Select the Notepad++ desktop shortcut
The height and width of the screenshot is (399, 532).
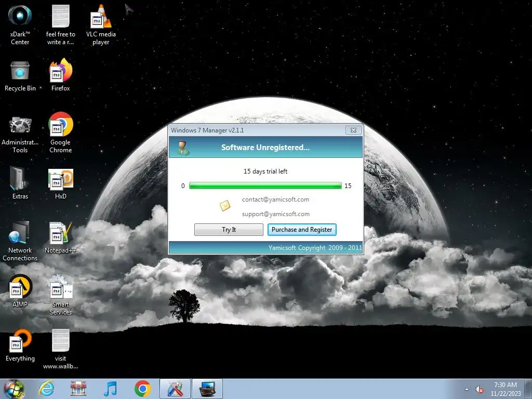coord(60,237)
